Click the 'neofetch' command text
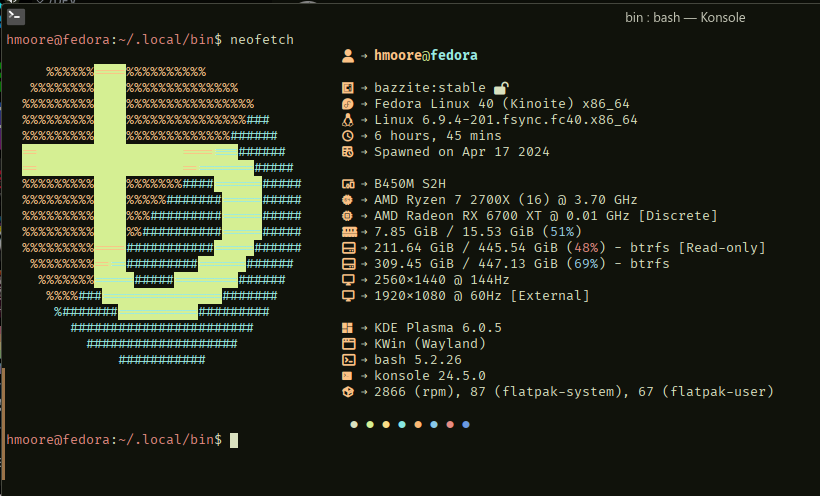 pyautogui.click(x=262, y=40)
